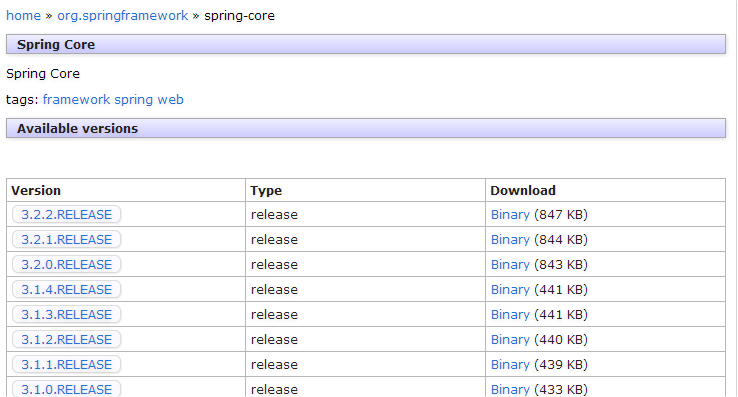Click the spring-core breadcrumb text
The height and width of the screenshot is (397, 738).
pyautogui.click(x=239, y=16)
